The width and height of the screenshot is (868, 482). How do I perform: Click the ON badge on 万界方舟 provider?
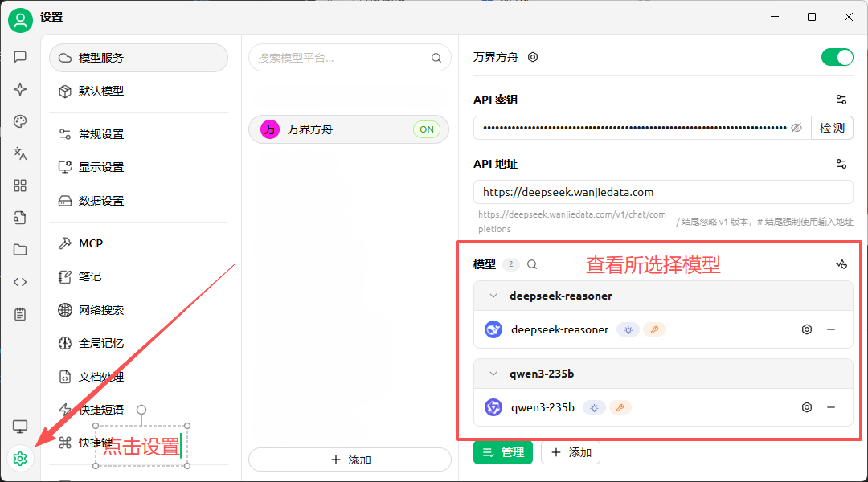pos(426,129)
